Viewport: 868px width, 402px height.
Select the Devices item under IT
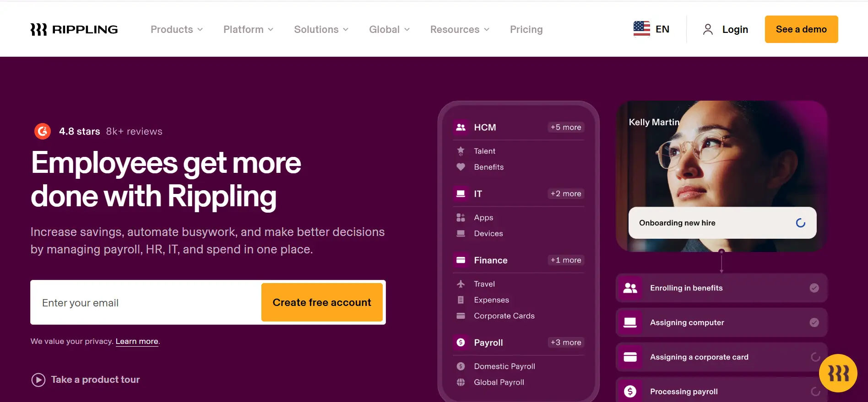coord(488,233)
